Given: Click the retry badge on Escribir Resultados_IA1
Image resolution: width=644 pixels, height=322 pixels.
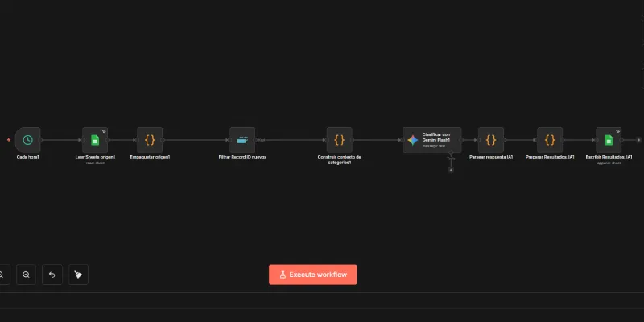Looking at the screenshot, I should pos(617,131).
